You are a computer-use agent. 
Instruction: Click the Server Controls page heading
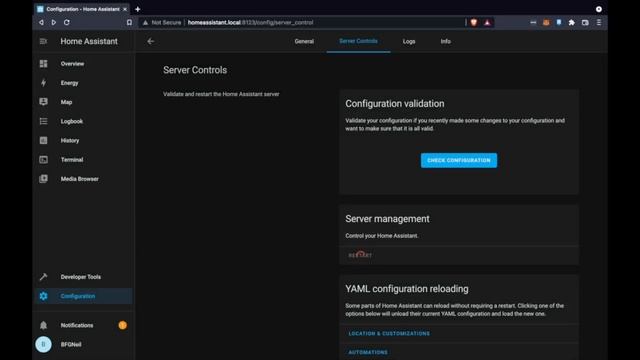[195, 70]
